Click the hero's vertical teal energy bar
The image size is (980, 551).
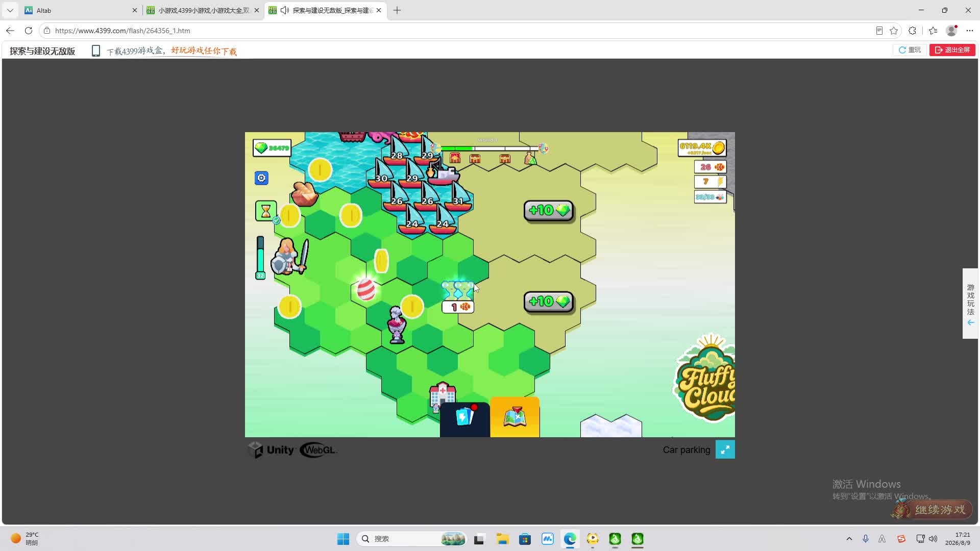point(260,258)
